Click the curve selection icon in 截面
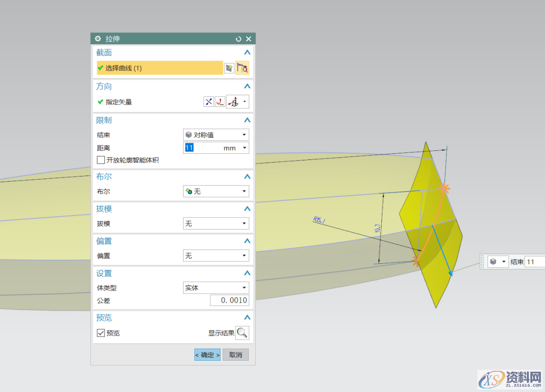Image resolution: width=545 pixels, height=392 pixels. click(x=242, y=68)
